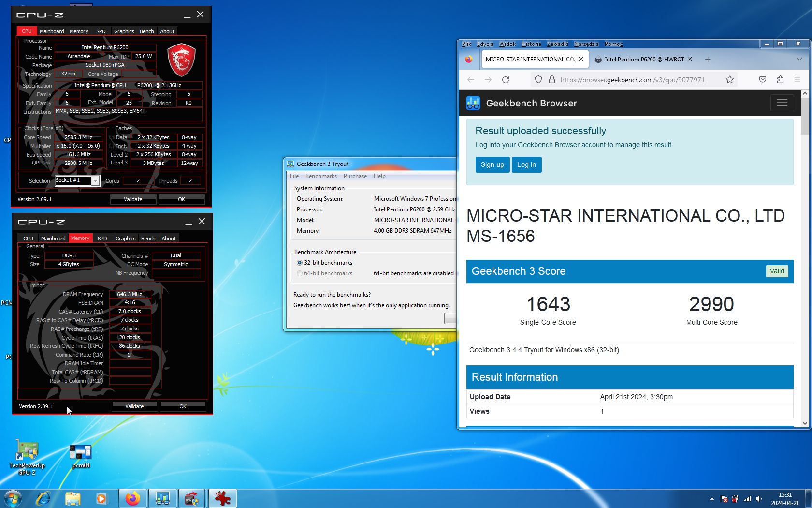Close the Intel Pentium P6200 HWBOT tab
This screenshot has height=508, width=812.
coord(690,60)
